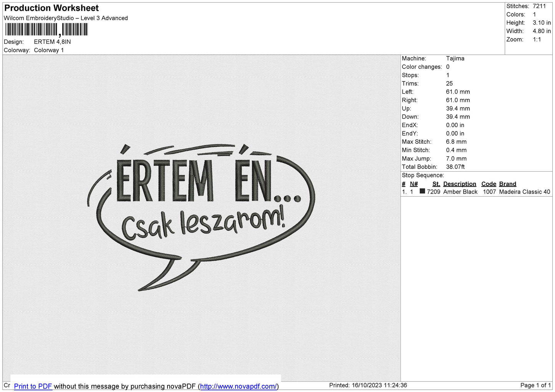Click the design name 'ERTEM 4,8IN'
The image size is (555, 392).
(52, 42)
